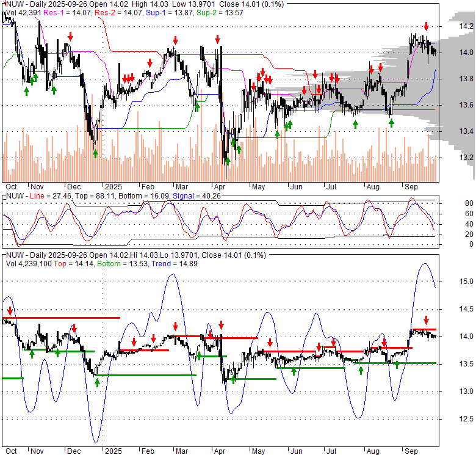This screenshot has width=476, height=455.
Task: Click the 80 level on oscillator axis
Action: pos(469,203)
